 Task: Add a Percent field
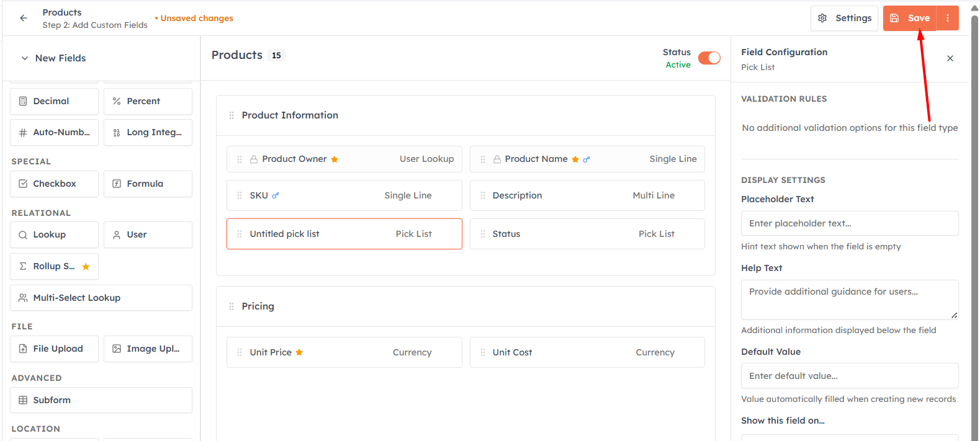coord(148,101)
